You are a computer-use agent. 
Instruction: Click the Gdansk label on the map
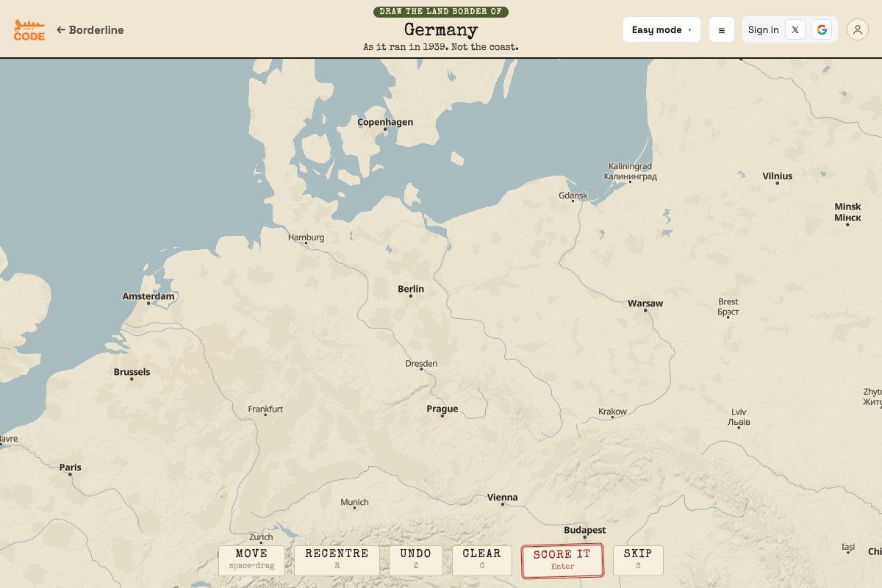click(573, 196)
